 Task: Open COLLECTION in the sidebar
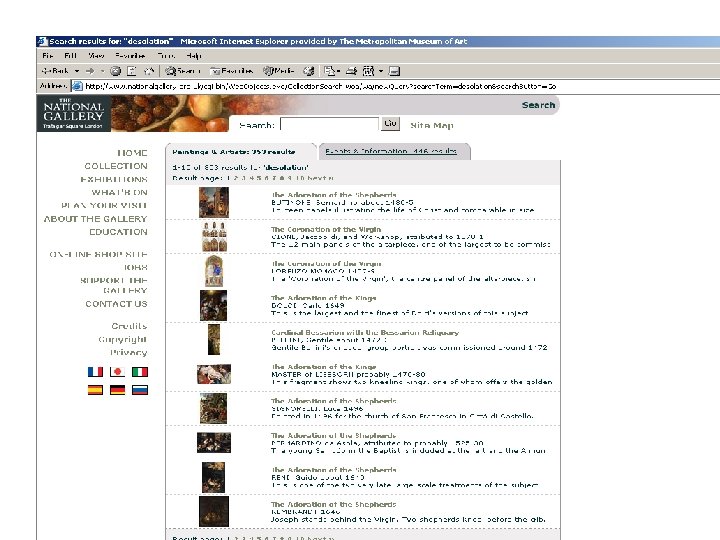pyautogui.click(x=116, y=166)
